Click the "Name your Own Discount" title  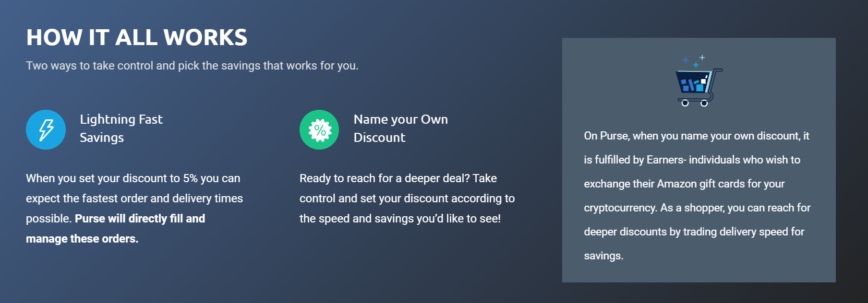(x=400, y=128)
